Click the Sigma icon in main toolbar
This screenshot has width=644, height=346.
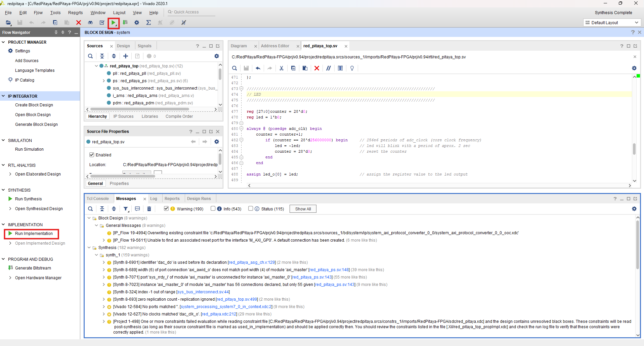click(x=148, y=22)
